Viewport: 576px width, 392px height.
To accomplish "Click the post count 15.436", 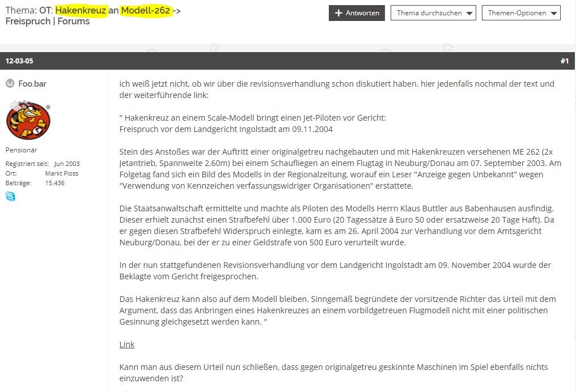I will (x=55, y=183).
